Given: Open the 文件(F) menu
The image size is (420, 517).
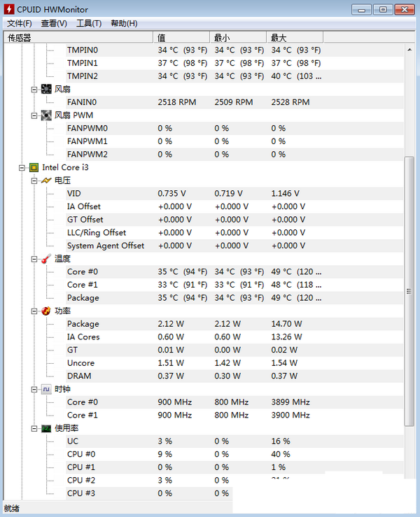Looking at the screenshot, I should tap(20, 23).
